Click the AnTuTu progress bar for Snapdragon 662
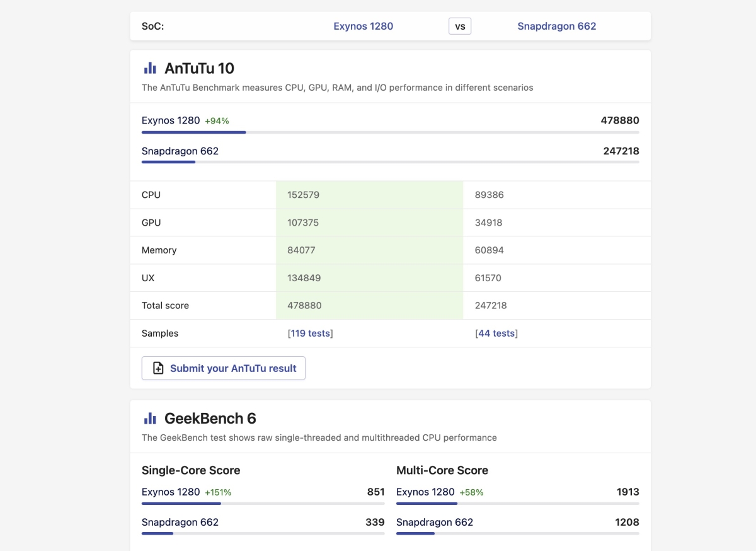This screenshot has height=551, width=756. point(391,162)
